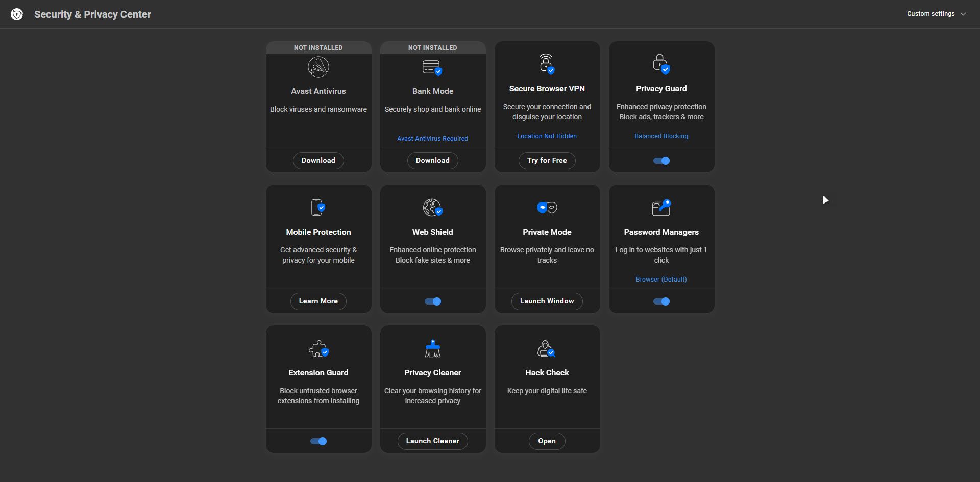
Task: Click NOT INSTALLED label on Bank Mode card
Action: tap(433, 48)
